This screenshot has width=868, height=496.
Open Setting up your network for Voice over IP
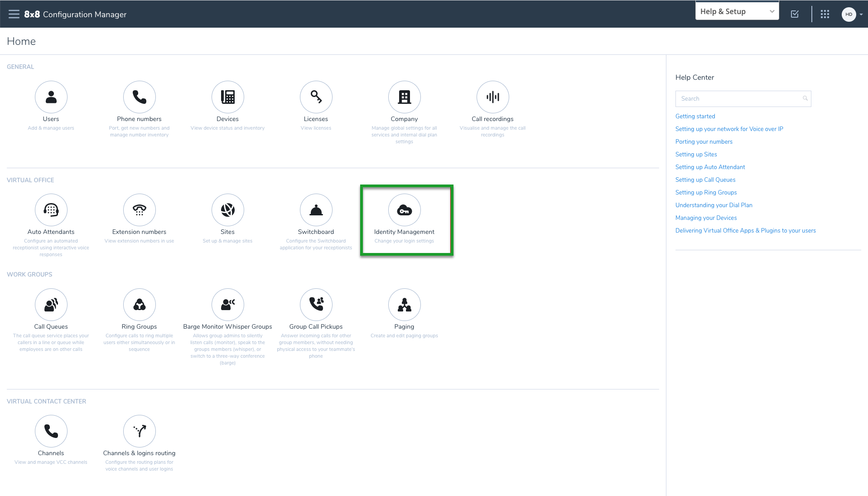tap(729, 129)
